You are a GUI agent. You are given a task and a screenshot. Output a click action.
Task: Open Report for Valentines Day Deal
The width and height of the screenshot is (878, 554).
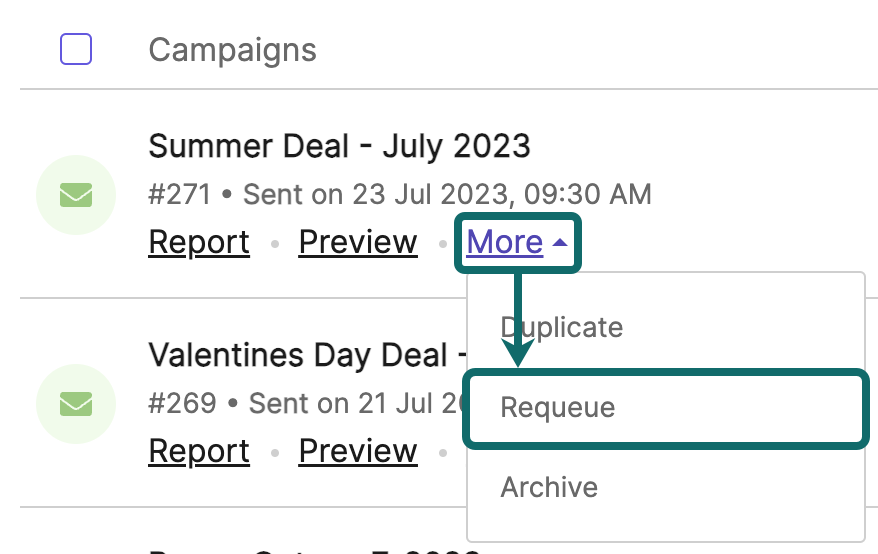click(199, 451)
